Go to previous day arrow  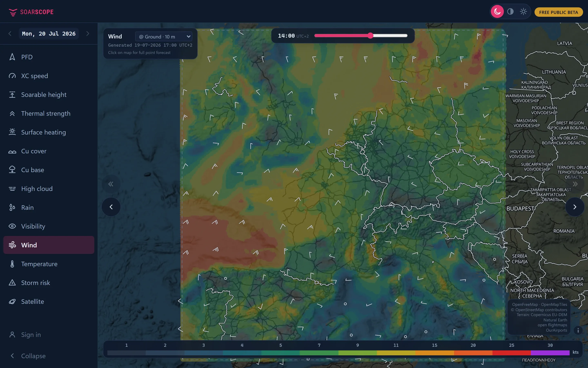(x=10, y=34)
